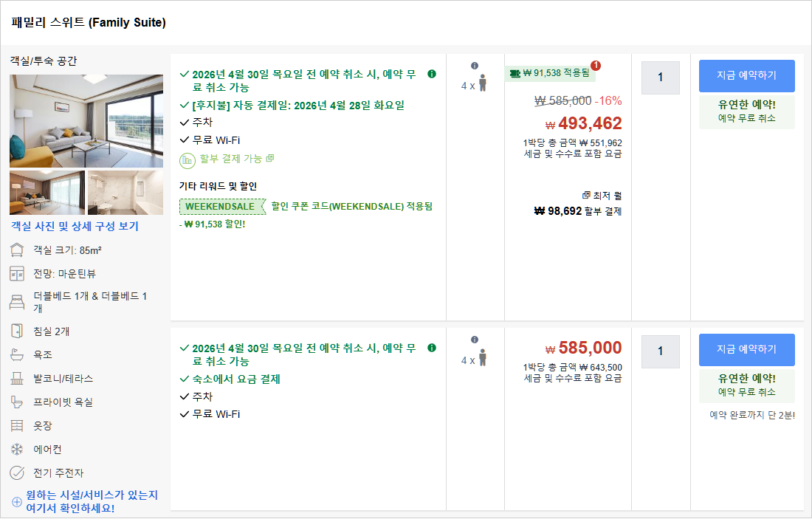The image size is (812, 519).
Task: Open the bathroom thumbnail photo
Action: click(x=125, y=193)
